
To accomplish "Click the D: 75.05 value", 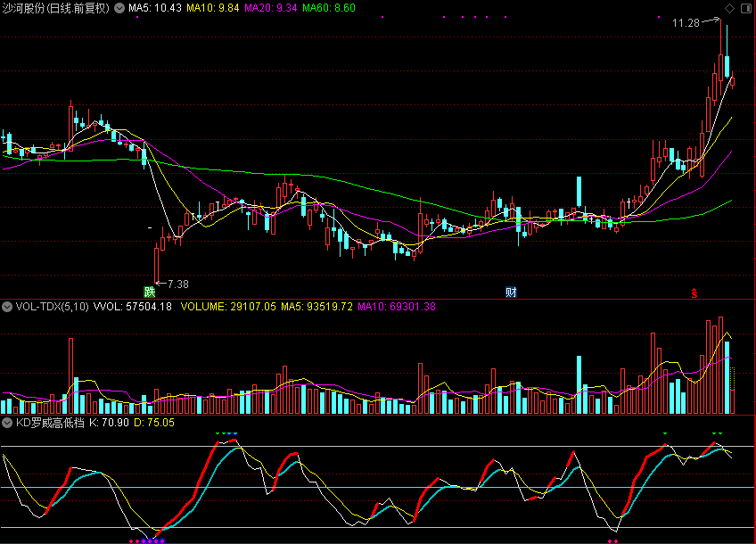I will tap(154, 423).
